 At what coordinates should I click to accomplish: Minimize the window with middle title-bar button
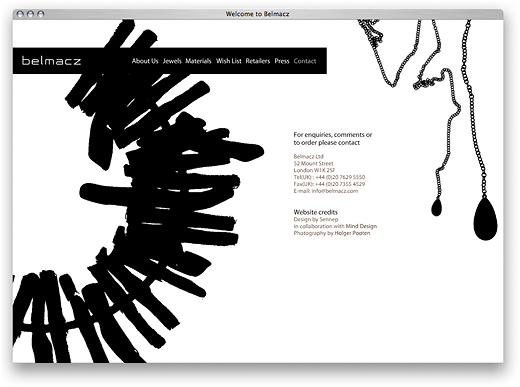[30, 14]
